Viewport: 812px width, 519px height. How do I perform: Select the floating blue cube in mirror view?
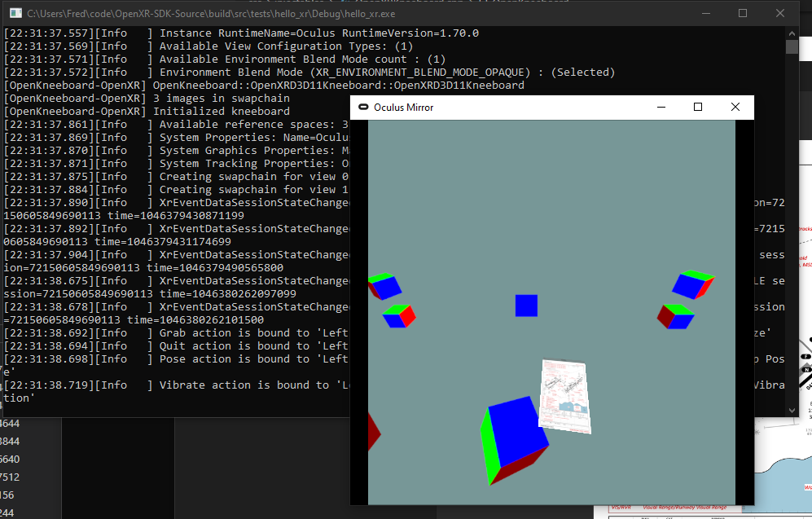pyautogui.click(x=525, y=304)
